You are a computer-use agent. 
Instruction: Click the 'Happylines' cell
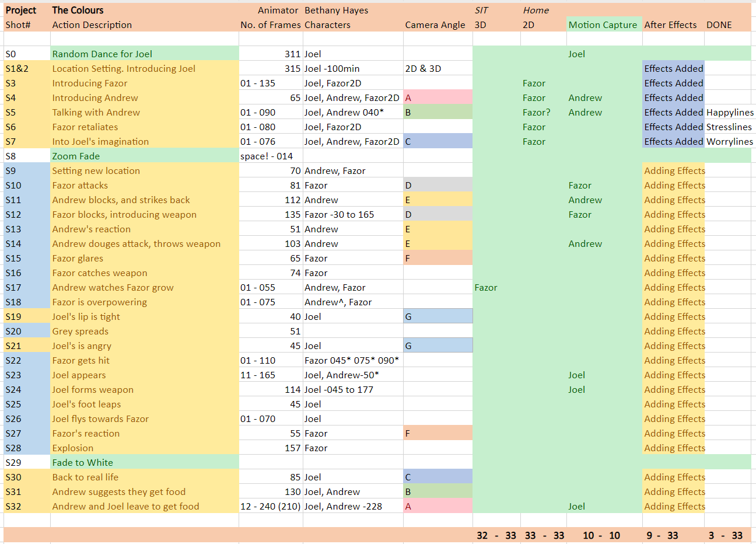(729, 112)
